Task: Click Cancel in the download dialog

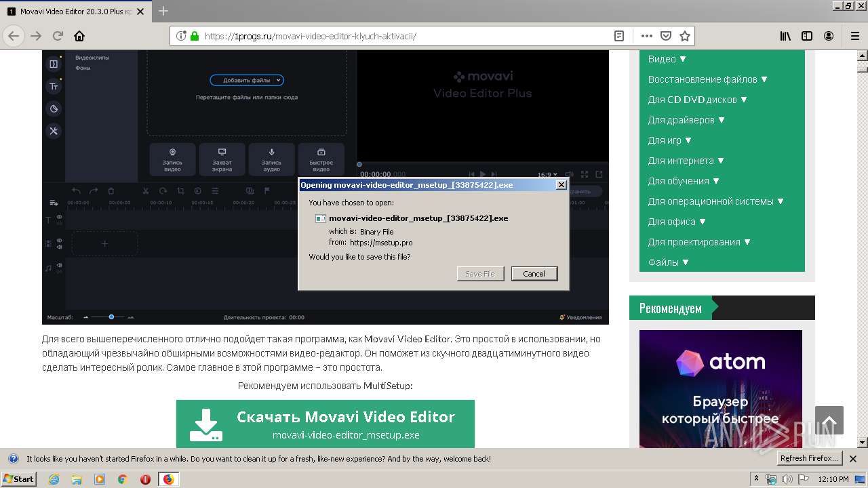Action: (x=534, y=274)
